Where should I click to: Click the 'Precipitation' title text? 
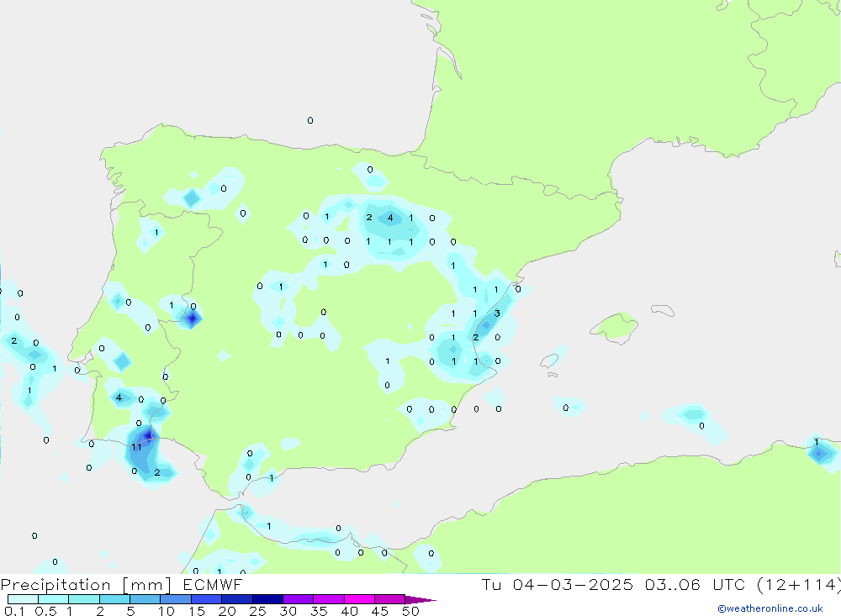point(56,585)
